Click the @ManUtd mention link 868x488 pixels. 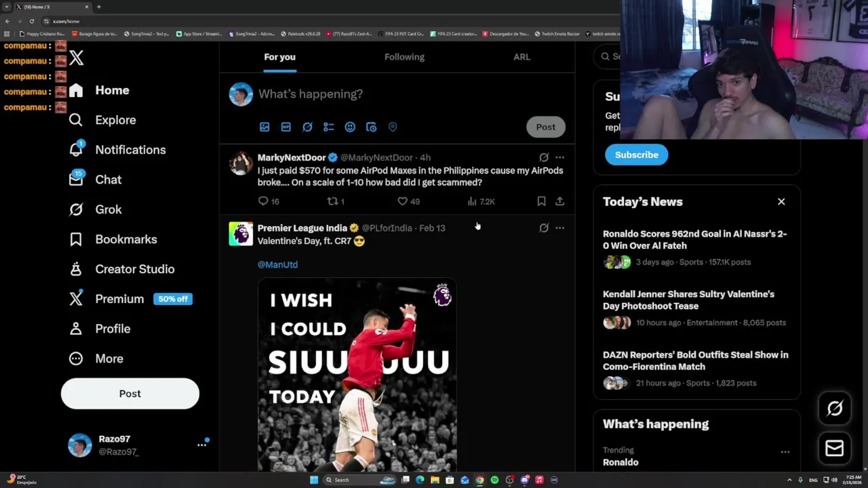click(277, 264)
